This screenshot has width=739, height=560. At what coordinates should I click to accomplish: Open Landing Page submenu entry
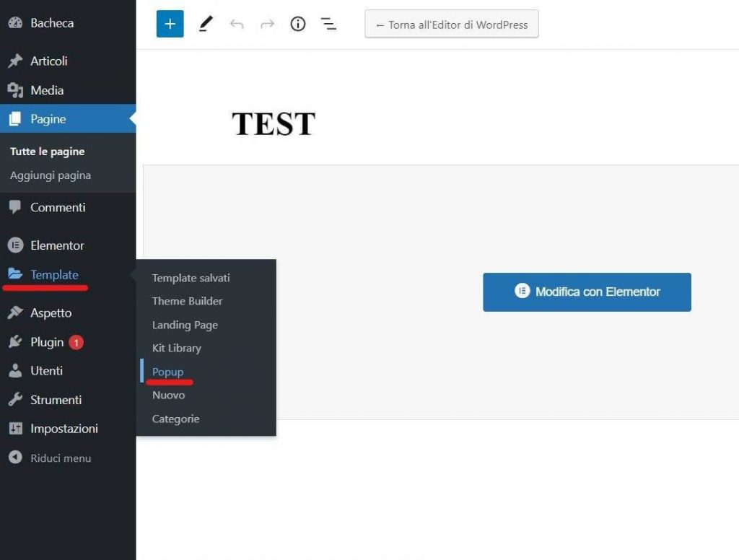click(x=185, y=325)
